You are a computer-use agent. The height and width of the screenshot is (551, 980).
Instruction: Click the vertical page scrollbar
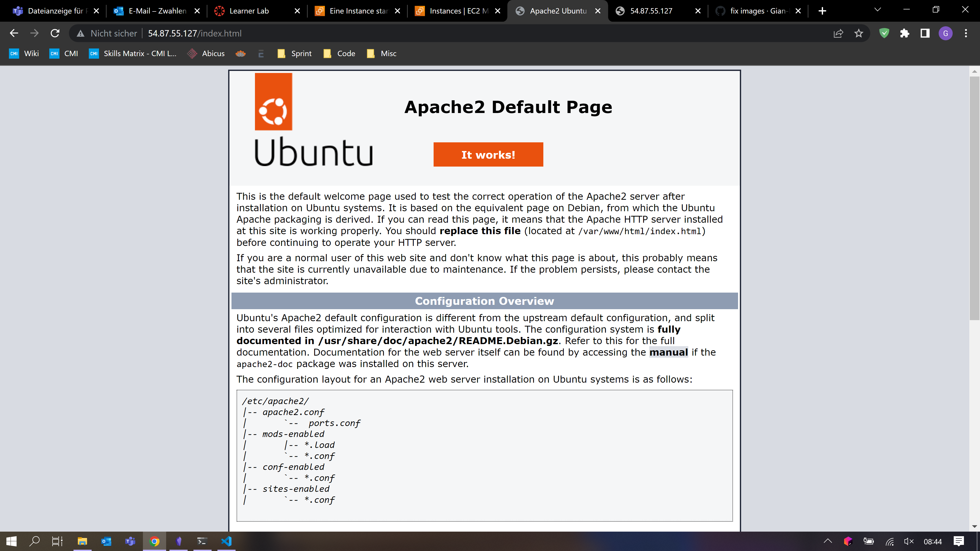click(x=974, y=198)
